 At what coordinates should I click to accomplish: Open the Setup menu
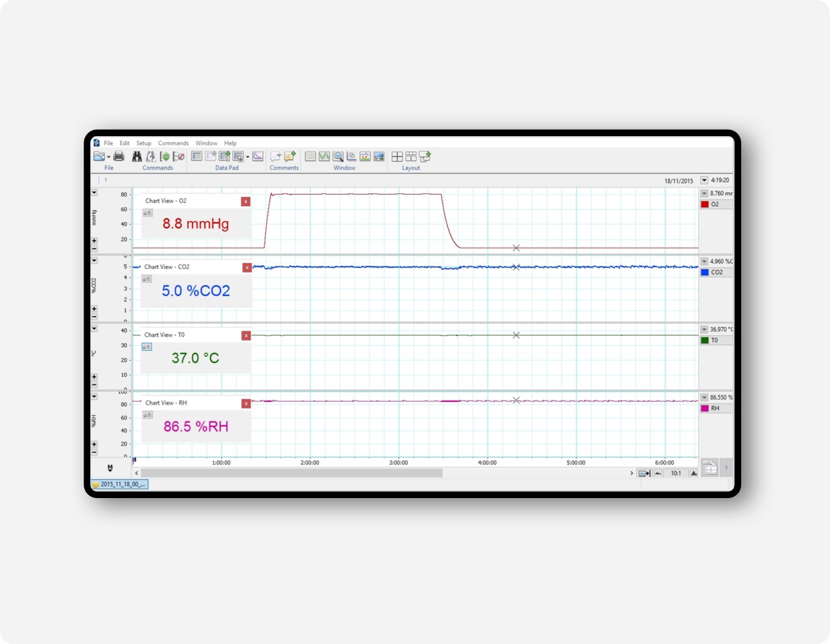point(143,143)
